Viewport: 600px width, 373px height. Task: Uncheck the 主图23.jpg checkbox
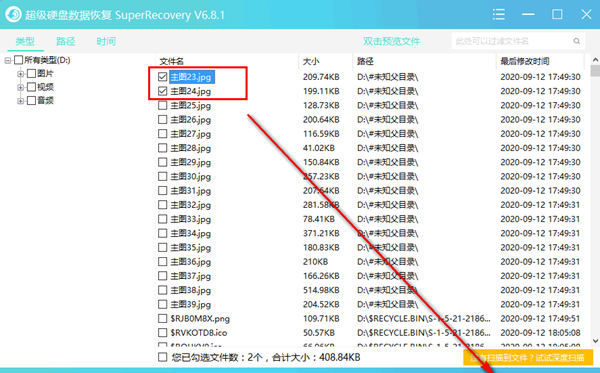tap(162, 77)
